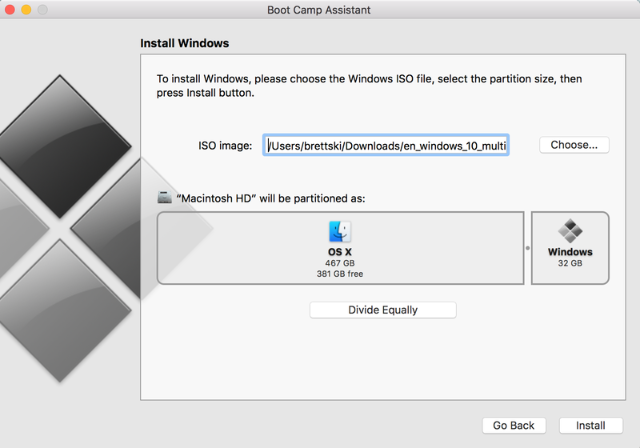
Task: Click the Windows logo in Windows partition
Action: click(569, 231)
